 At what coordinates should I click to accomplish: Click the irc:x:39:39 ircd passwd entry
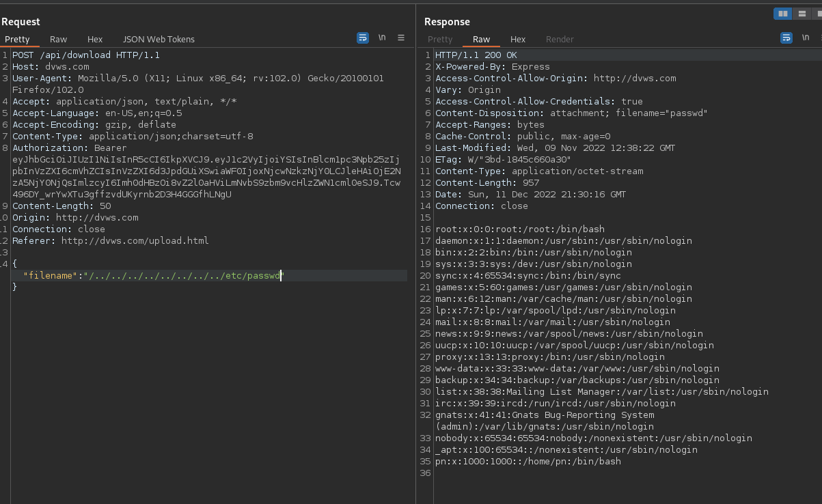[556, 404]
